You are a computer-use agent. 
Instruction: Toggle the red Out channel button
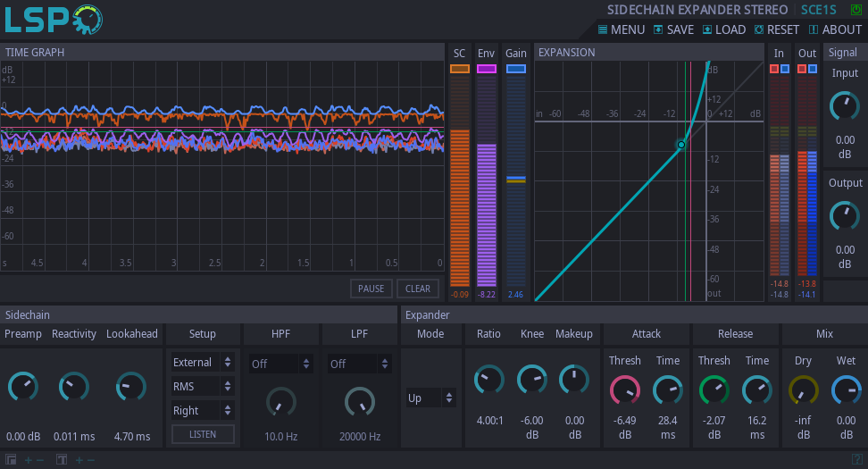tap(802, 69)
